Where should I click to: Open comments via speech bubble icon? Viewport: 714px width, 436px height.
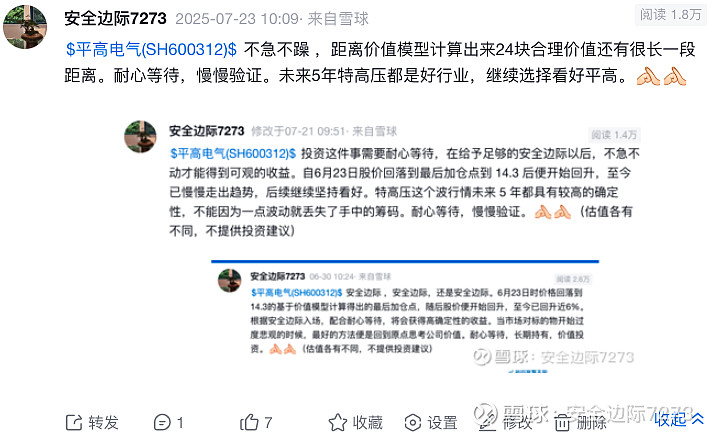point(162,422)
